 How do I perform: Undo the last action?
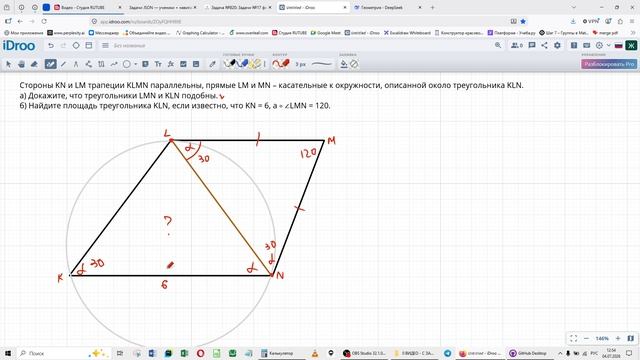coord(51,46)
